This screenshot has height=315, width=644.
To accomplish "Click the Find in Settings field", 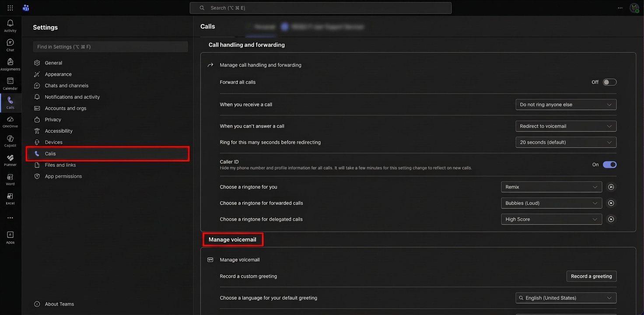I will [x=111, y=47].
